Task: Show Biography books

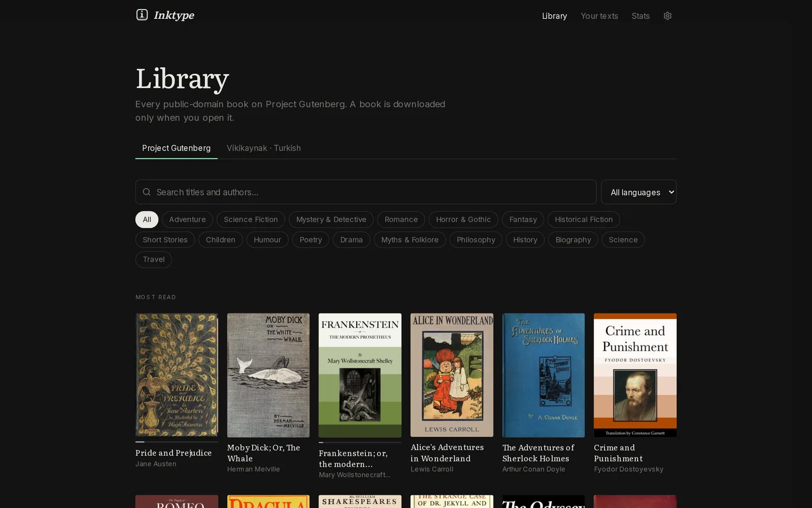Action: [x=573, y=240]
